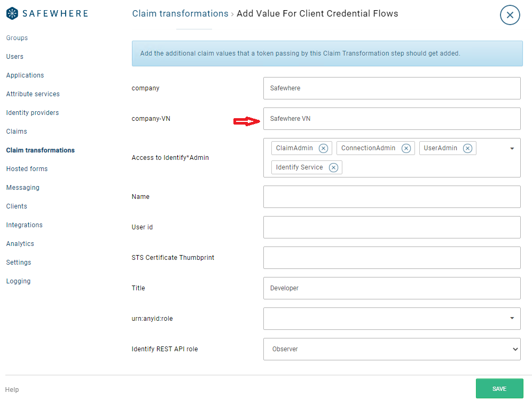
Task: Focus the empty Name input field
Action: point(392,197)
